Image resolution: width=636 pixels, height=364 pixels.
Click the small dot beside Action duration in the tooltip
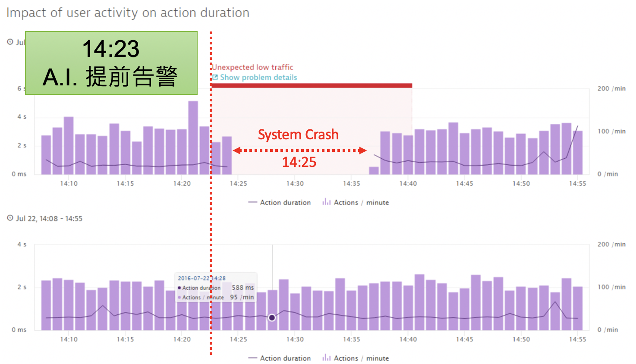point(179,288)
